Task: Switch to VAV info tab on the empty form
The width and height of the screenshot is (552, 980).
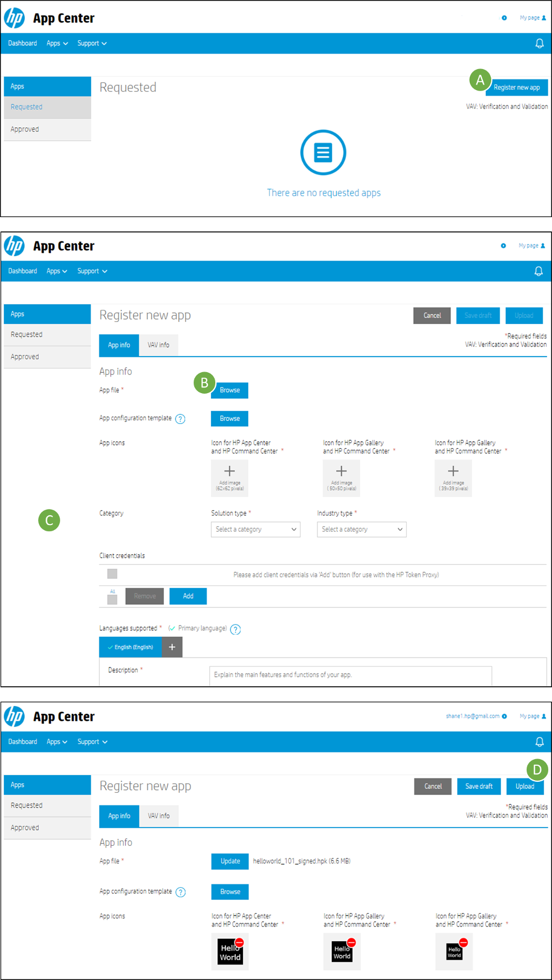Action: pyautogui.click(x=158, y=345)
